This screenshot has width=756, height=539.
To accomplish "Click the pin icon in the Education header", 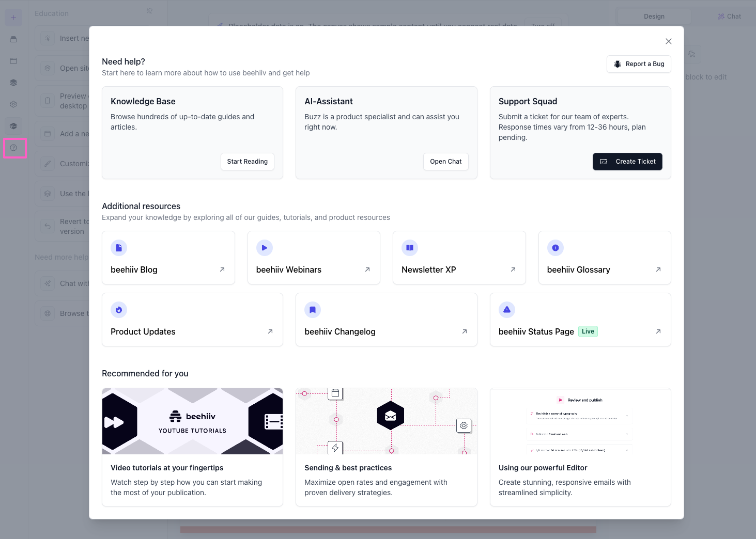I will click(x=149, y=11).
